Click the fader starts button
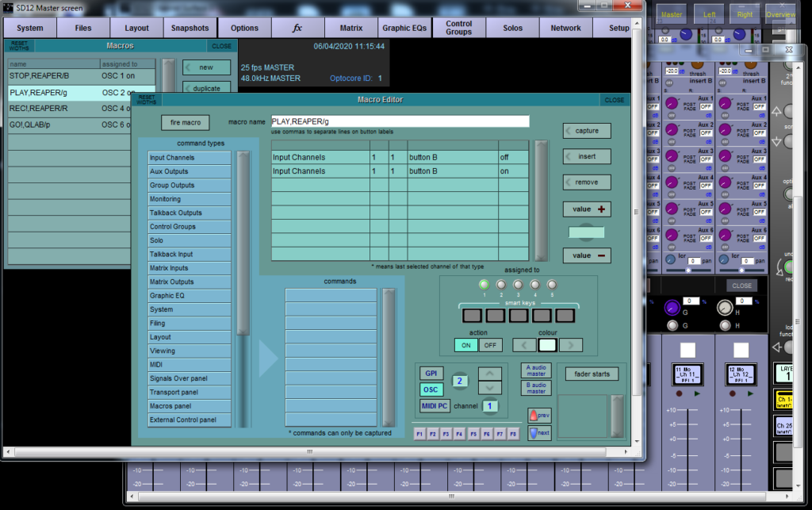The width and height of the screenshot is (812, 510). 592,374
